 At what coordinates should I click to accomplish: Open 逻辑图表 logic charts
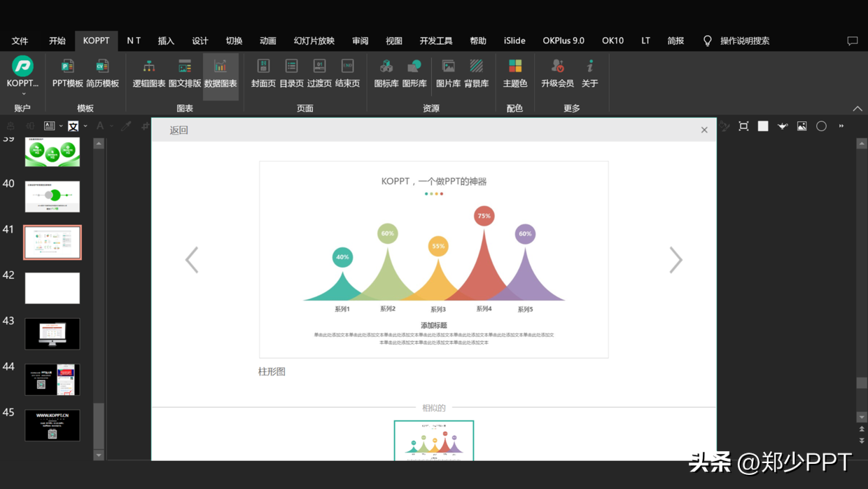tap(149, 73)
